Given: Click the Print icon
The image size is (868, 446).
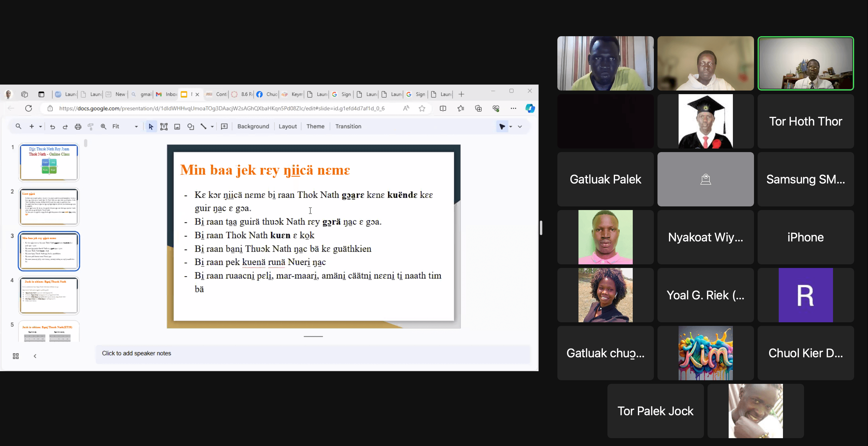Looking at the screenshot, I should click(x=78, y=126).
